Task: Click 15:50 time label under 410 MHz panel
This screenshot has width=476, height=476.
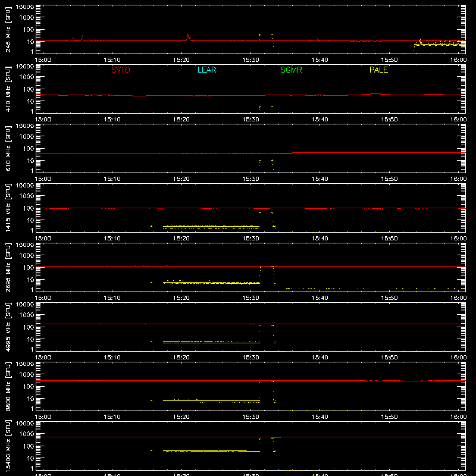Action: (x=389, y=120)
